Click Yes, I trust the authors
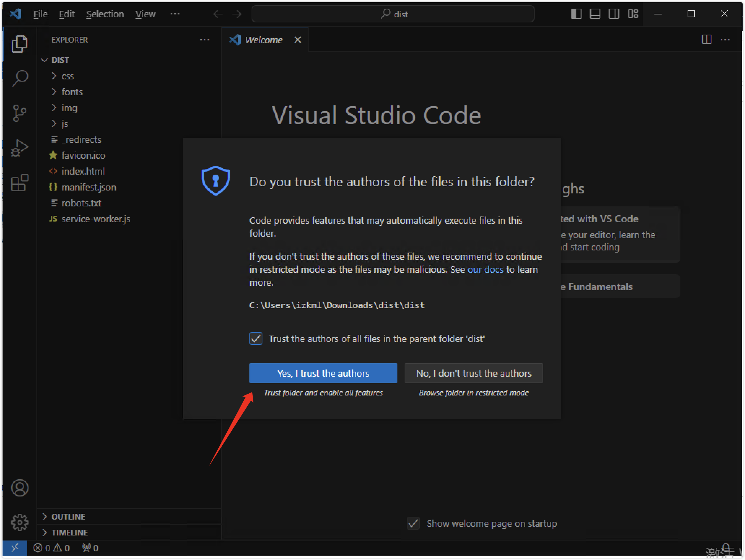Image resolution: width=745 pixels, height=560 pixels. pos(323,373)
